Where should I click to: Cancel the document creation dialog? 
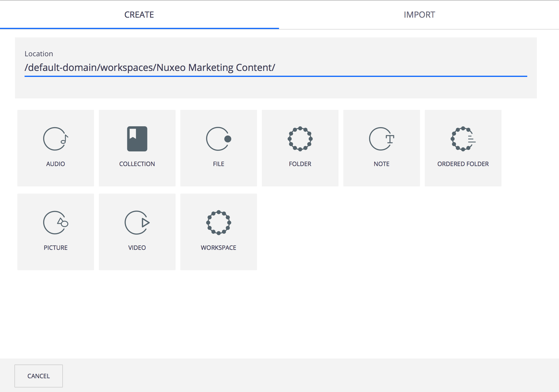tap(39, 376)
